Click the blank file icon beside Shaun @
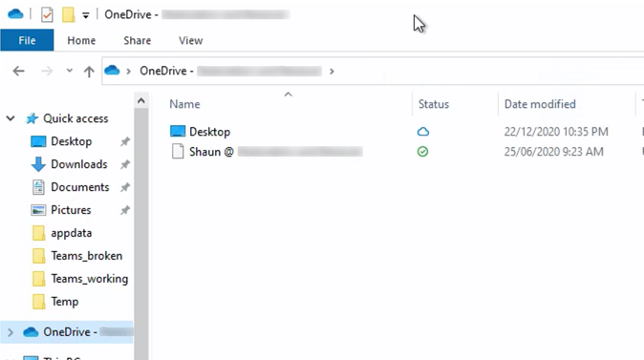644x360 pixels. coord(178,152)
